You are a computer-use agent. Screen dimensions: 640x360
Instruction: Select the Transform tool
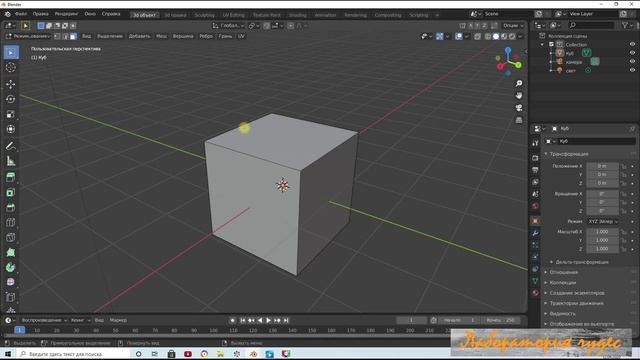11,129
